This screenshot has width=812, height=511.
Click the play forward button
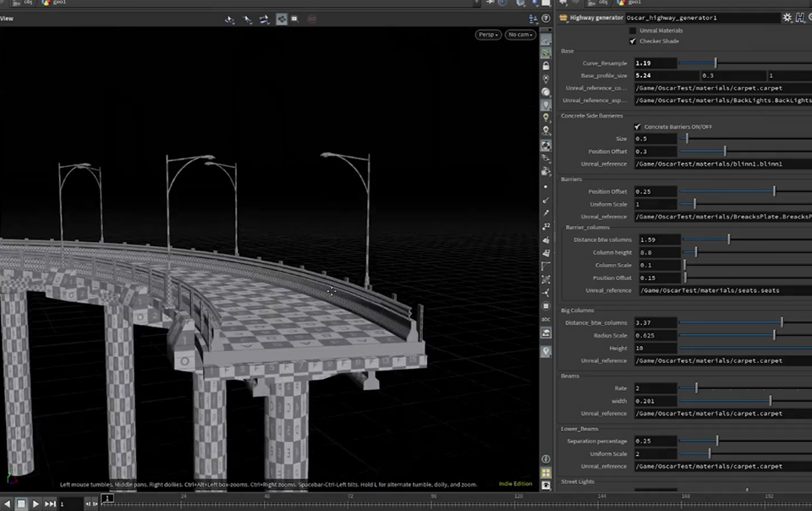pos(36,503)
